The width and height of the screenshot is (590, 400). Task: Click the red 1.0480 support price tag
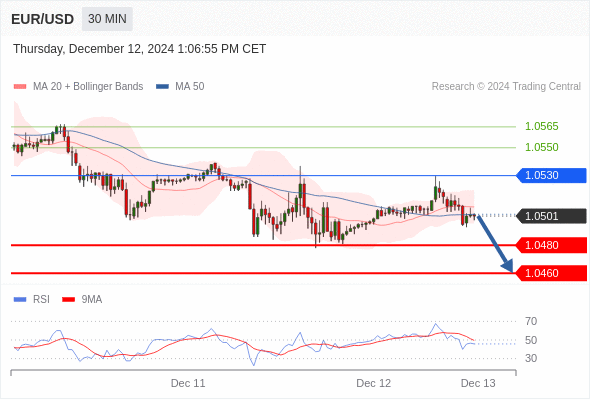552,245
